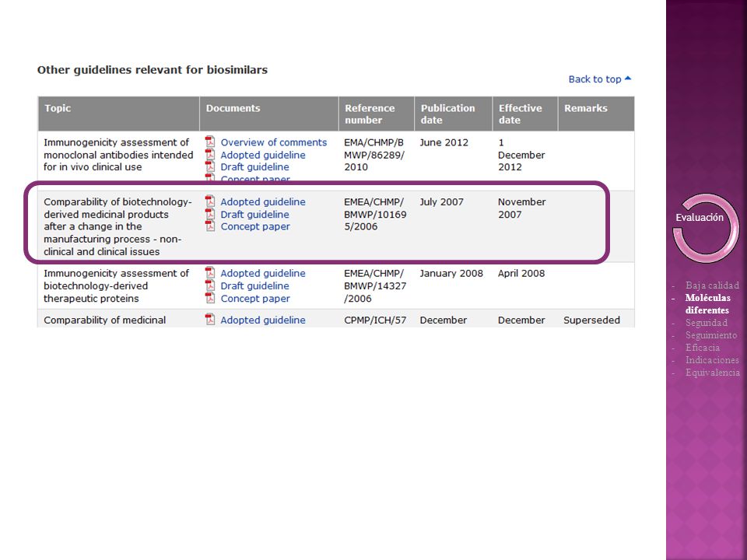Screen dimensions: 747x560
Task: Click reference number CPMP/ICH/57
Action: click(375, 320)
